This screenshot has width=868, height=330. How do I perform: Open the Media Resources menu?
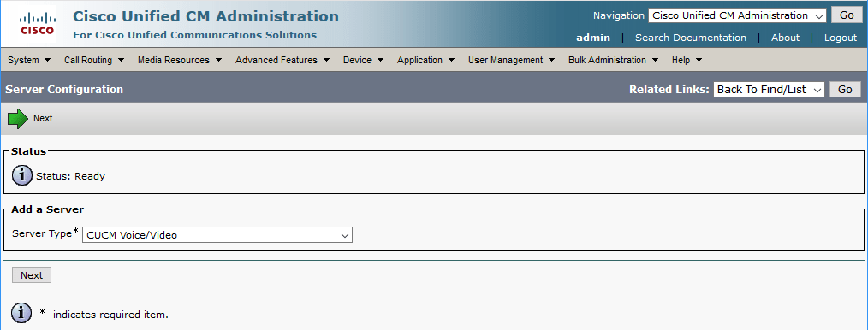(x=180, y=60)
